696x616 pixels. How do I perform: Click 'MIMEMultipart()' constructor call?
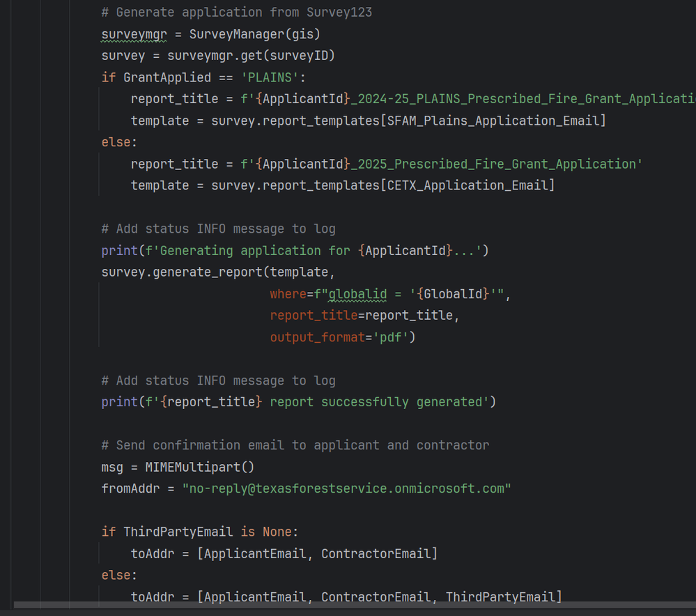click(x=200, y=468)
